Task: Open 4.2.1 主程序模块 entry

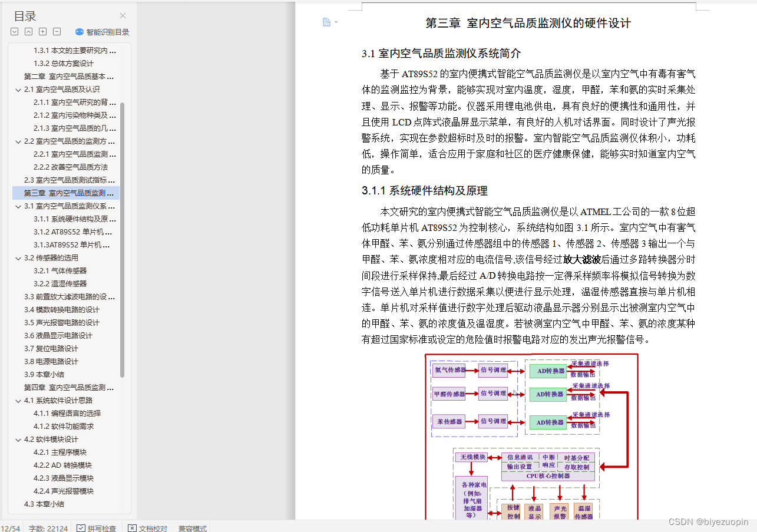Action: tap(60, 452)
